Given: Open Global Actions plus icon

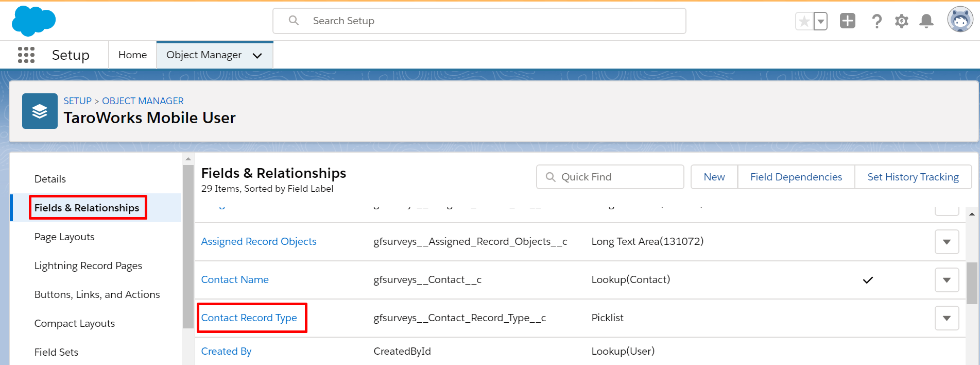Looking at the screenshot, I should (x=847, y=21).
